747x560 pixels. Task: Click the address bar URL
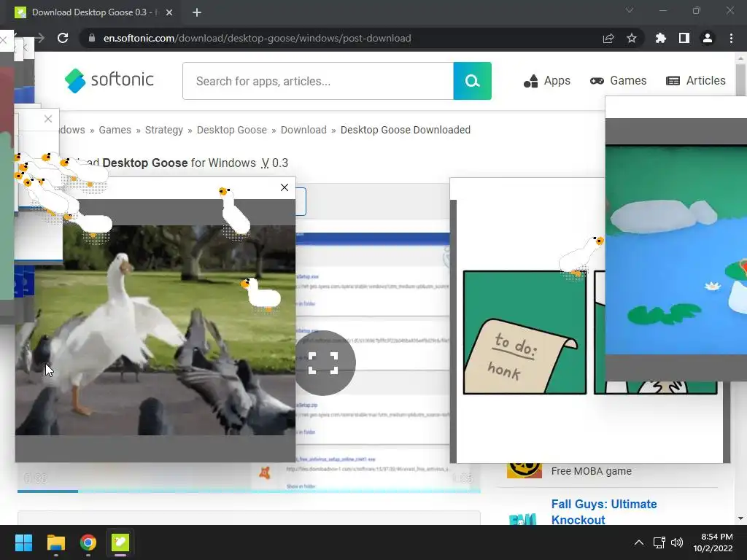click(258, 38)
